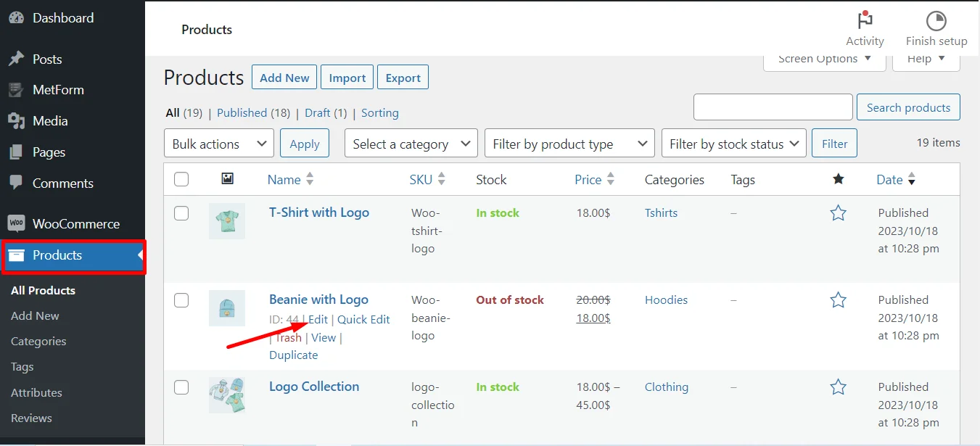Move Beanie with Logo to Trash

tap(288, 337)
